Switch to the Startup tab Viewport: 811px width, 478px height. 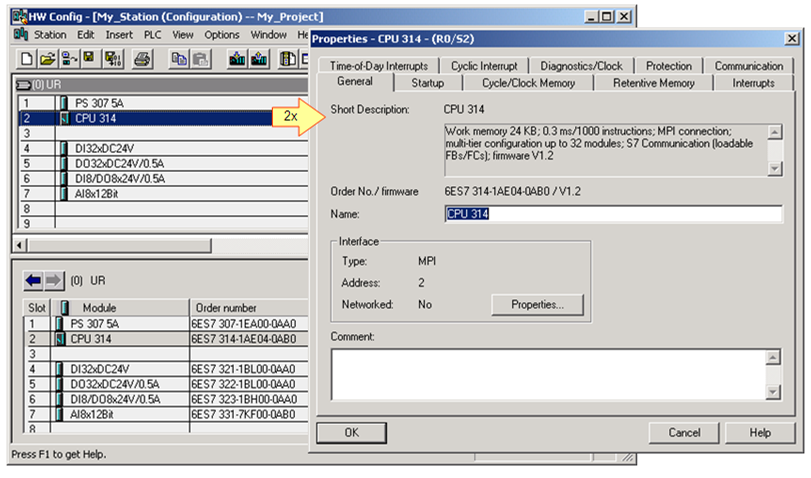tap(428, 83)
